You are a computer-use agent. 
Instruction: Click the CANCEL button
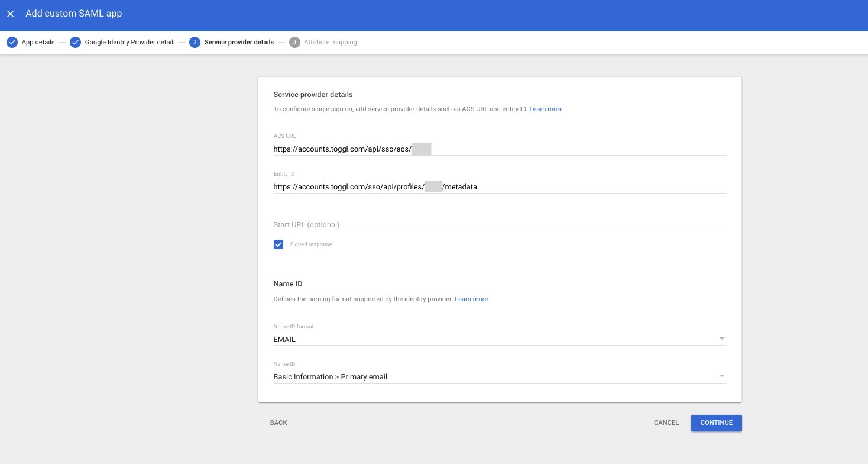(x=666, y=423)
